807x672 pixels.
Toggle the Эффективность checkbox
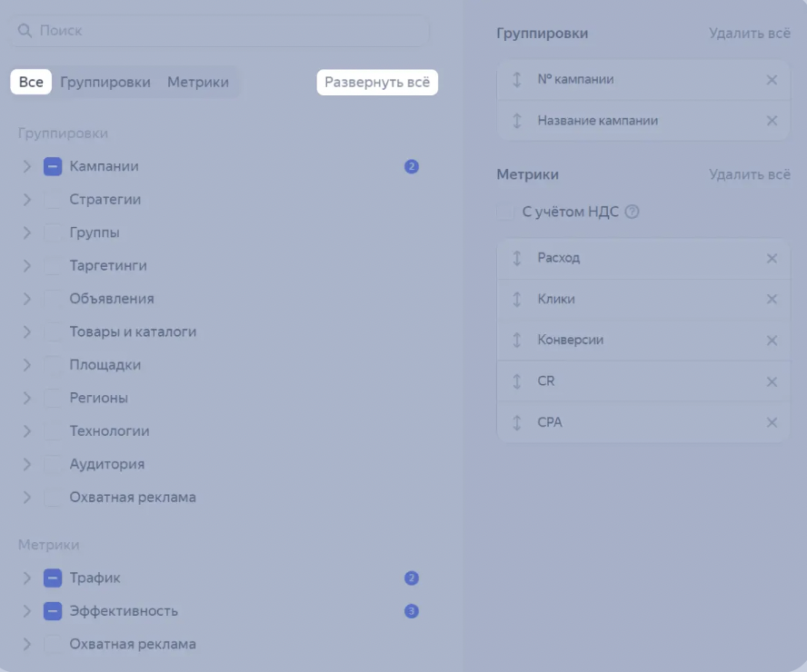pyautogui.click(x=53, y=611)
